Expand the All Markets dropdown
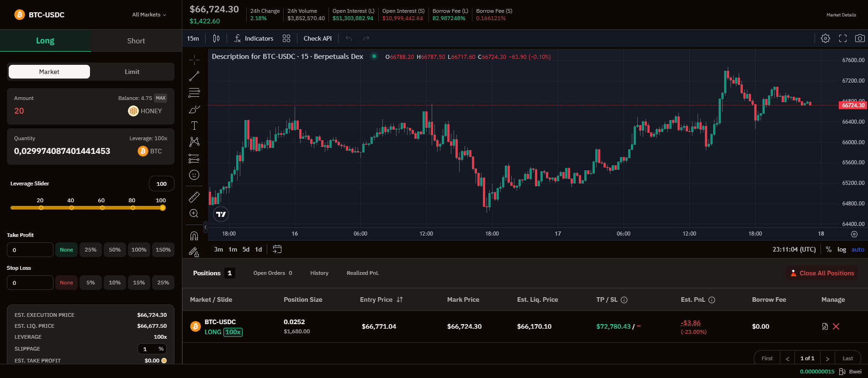Image resolution: width=868 pixels, height=378 pixels. pyautogui.click(x=149, y=15)
